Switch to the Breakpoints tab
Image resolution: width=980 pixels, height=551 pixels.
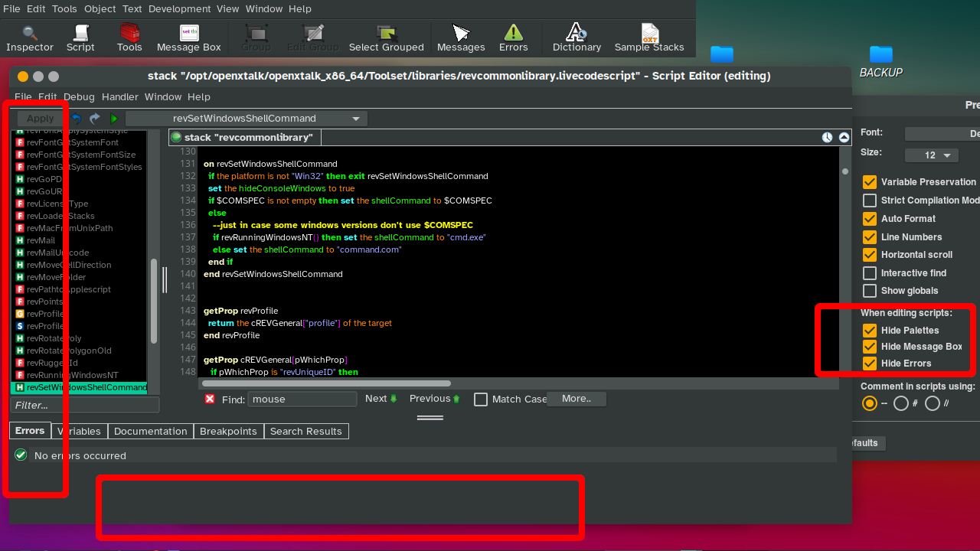(x=228, y=432)
